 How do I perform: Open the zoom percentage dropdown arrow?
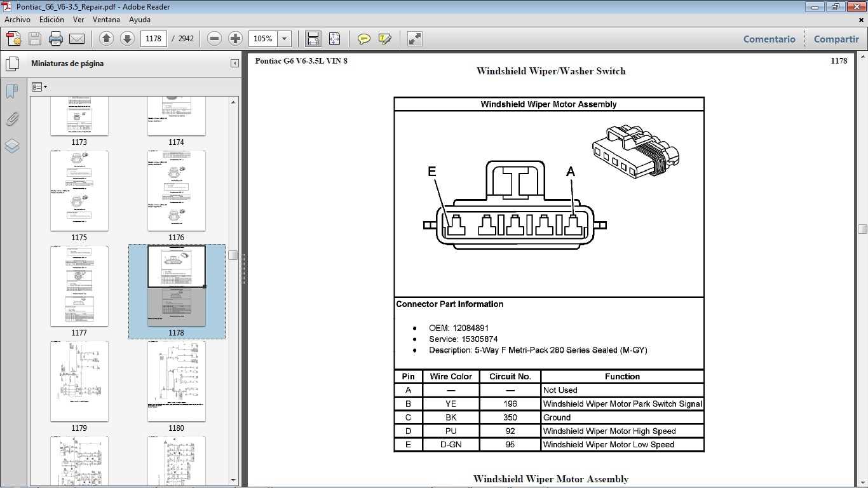click(x=285, y=39)
